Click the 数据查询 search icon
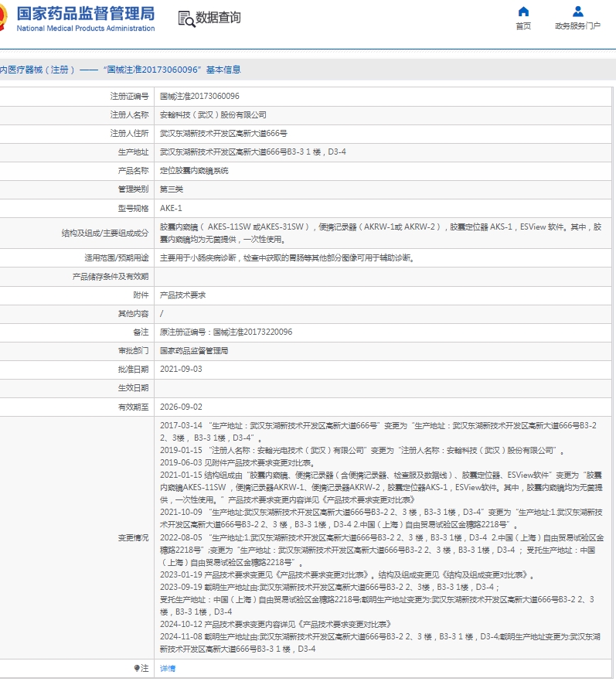Screen dimensions: 616x685 (186, 19)
